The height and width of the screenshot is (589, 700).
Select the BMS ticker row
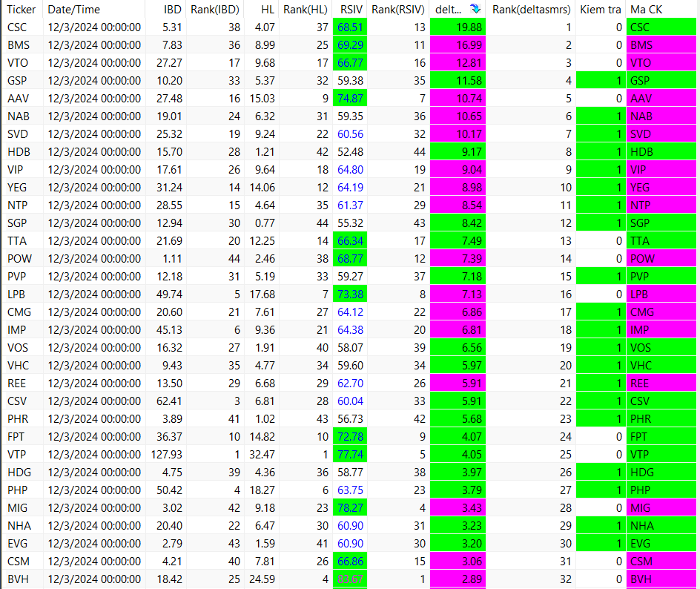tap(349, 45)
